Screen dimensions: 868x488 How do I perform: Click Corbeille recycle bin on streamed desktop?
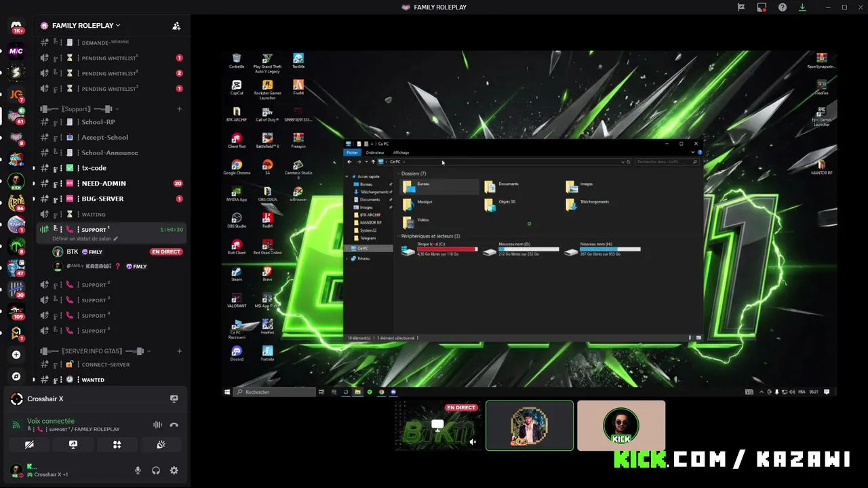coord(237,61)
